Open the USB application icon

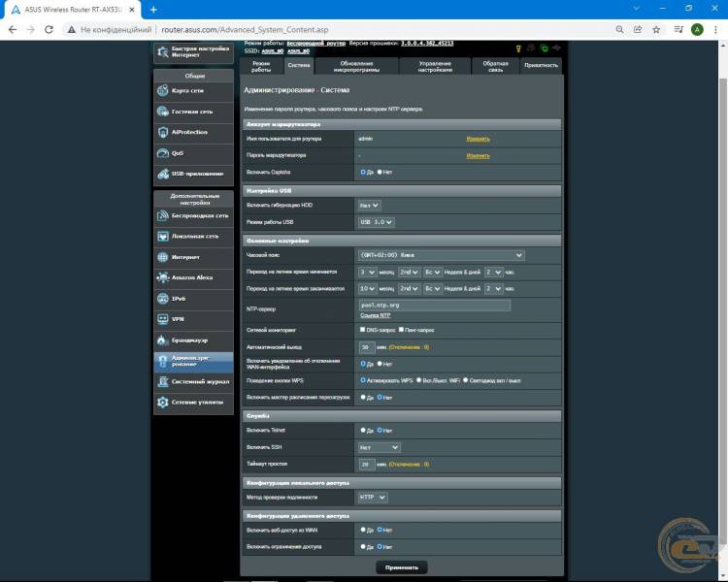tap(162, 174)
